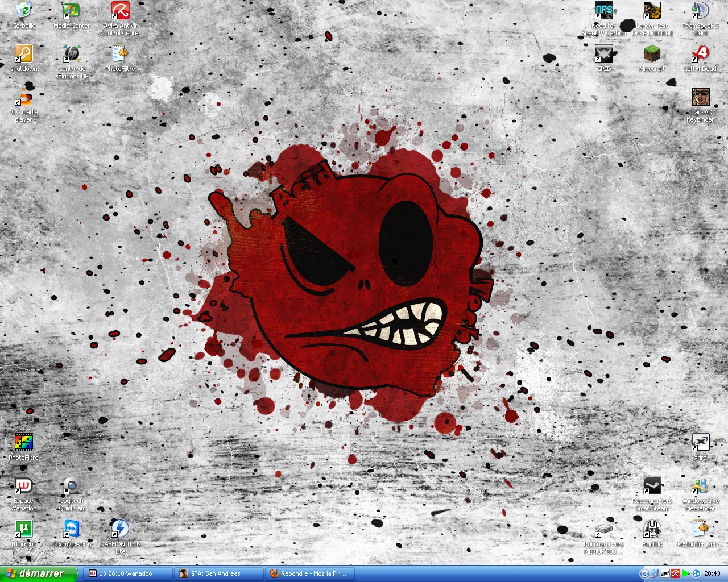Switch to the Répondre Mozilla Firefox taskbar window
728x582 pixels.
(x=310, y=573)
